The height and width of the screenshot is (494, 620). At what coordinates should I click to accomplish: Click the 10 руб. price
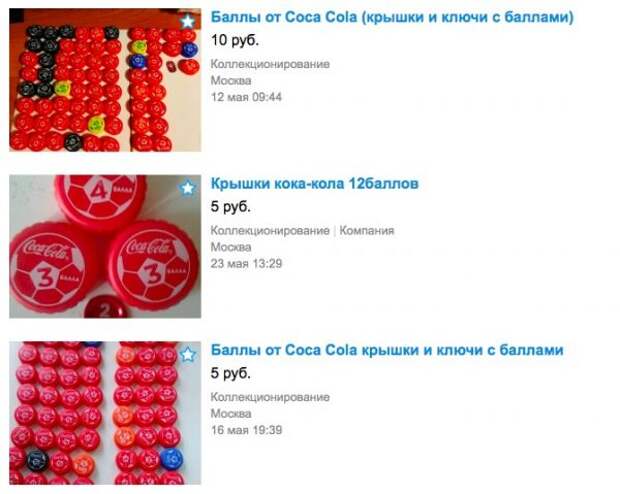[x=235, y=40]
